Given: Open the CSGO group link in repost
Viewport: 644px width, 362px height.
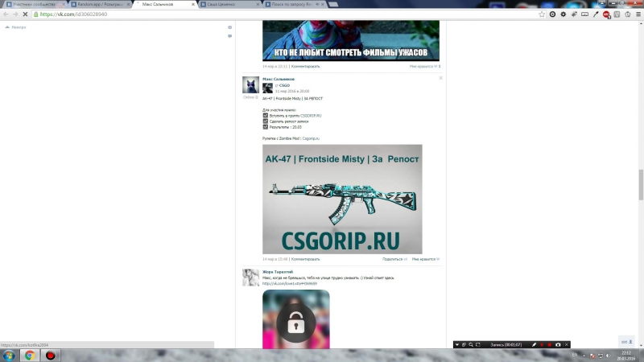Looking at the screenshot, I should click(x=284, y=85).
